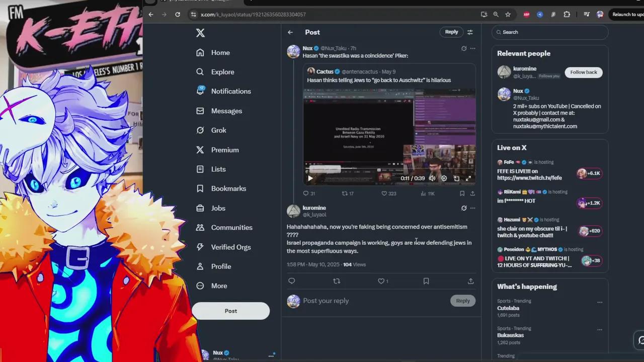Bookmark Nux's post
This screenshot has width=644, height=362.
point(462,193)
